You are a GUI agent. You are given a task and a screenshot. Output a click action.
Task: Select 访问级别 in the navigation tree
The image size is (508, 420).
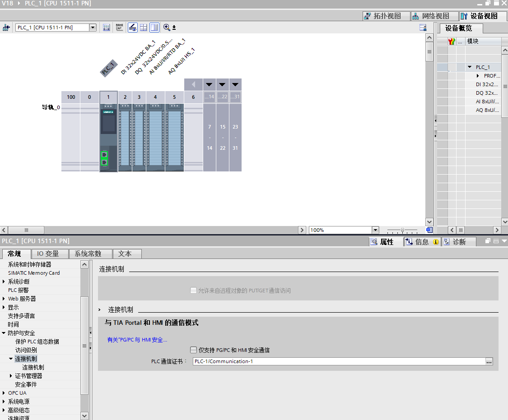pos(26,350)
